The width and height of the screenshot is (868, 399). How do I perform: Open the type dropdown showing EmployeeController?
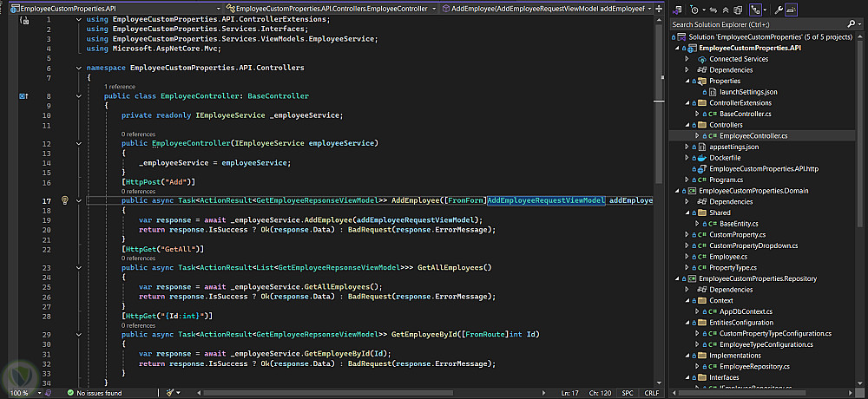coord(332,9)
